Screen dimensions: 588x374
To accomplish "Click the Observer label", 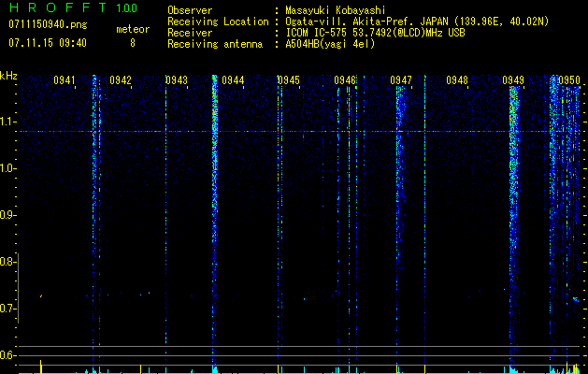I will 190,10.
